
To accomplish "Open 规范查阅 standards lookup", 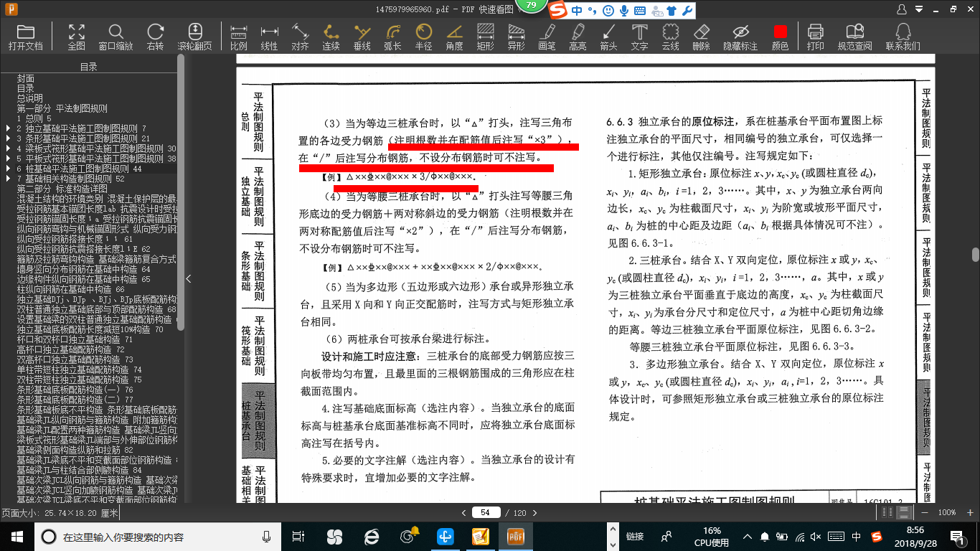I will pos(854,37).
